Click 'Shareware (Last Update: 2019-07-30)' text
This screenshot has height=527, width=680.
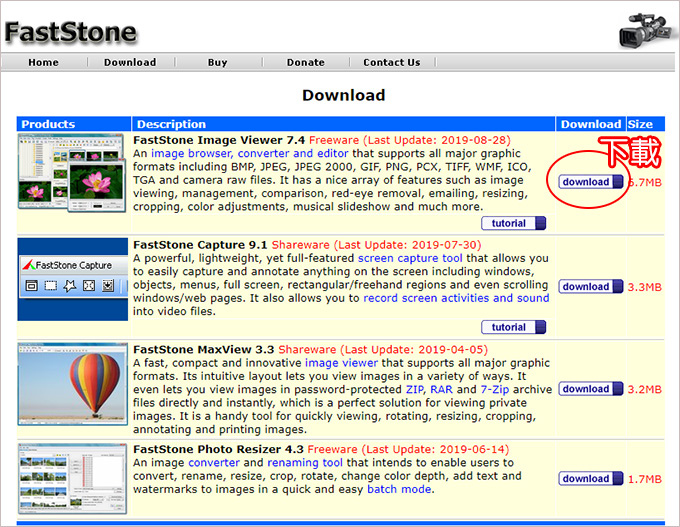click(x=376, y=245)
